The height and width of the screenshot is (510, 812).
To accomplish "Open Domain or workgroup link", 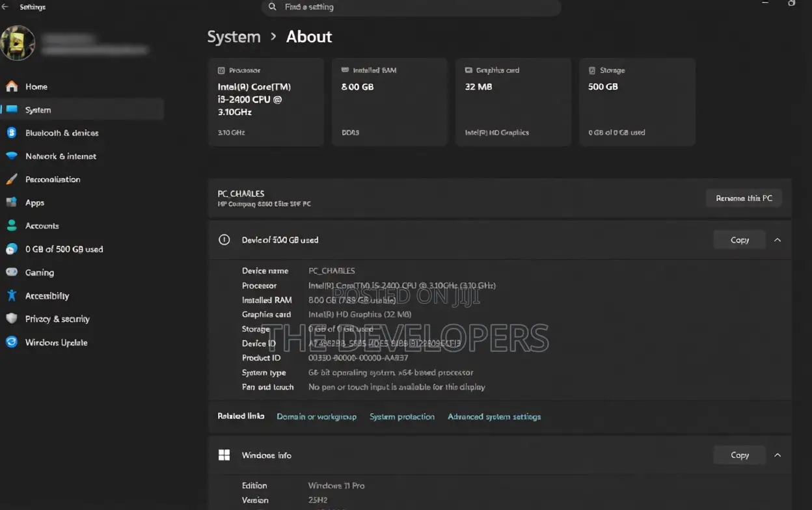I will [317, 416].
